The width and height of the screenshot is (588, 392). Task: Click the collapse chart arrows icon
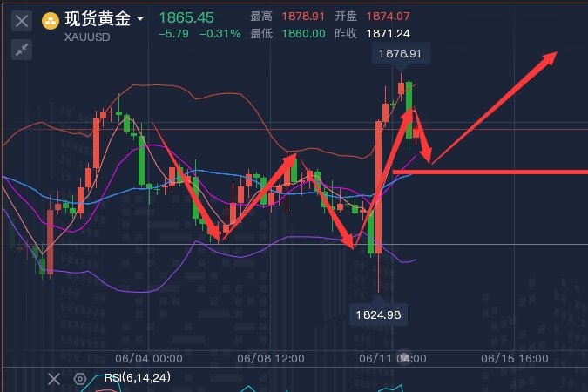24,50
